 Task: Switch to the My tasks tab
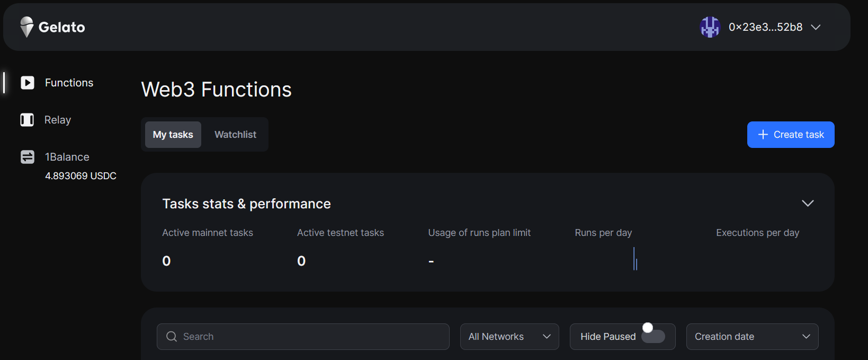point(173,135)
